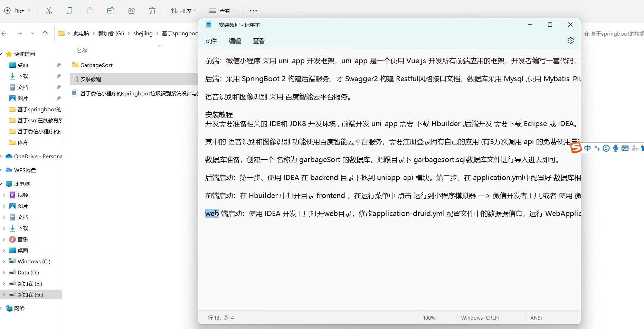Expand the 新加卷 (G:) drive node
The width and height of the screenshot is (644, 329).
[4, 294]
